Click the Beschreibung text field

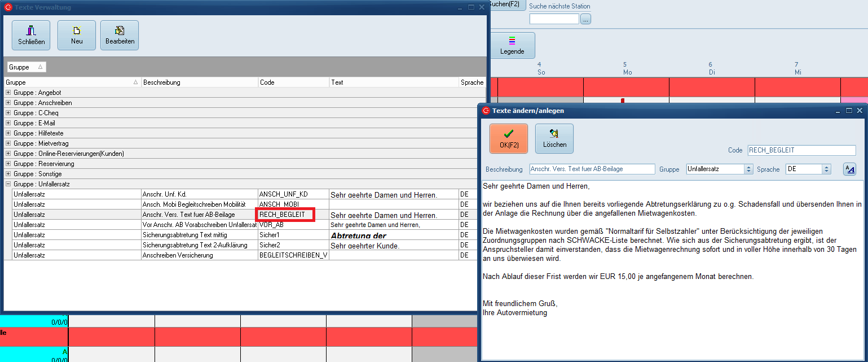pos(592,169)
